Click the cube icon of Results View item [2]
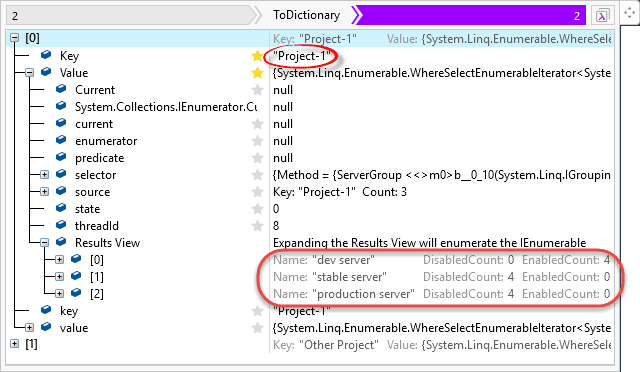Screen dimensions: 640x372 76,293
